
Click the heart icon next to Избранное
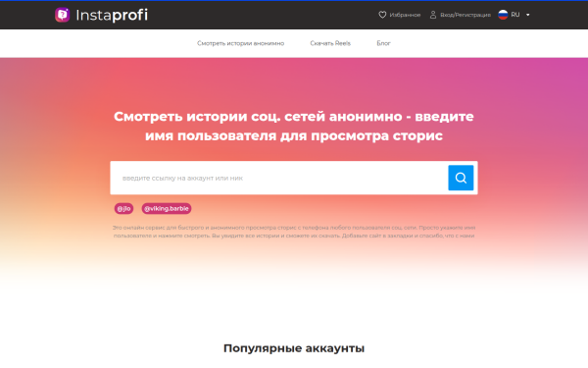pyautogui.click(x=382, y=15)
